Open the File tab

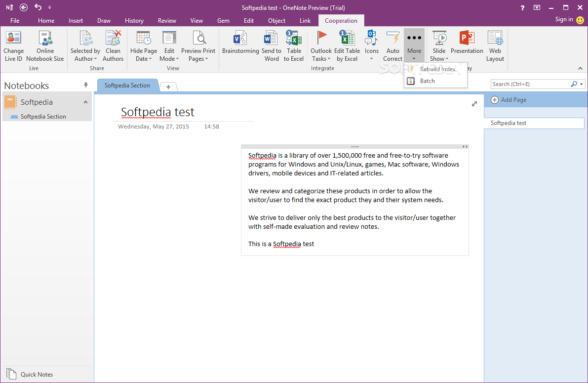(15, 21)
